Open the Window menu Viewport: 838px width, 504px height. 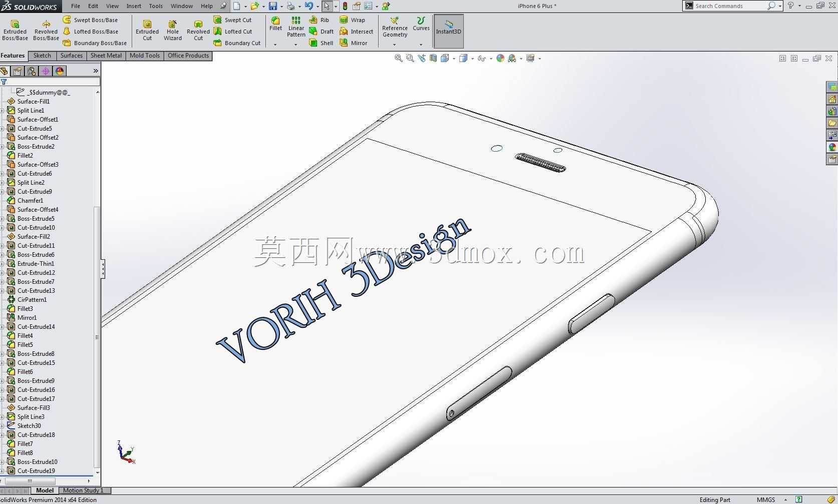(x=182, y=6)
